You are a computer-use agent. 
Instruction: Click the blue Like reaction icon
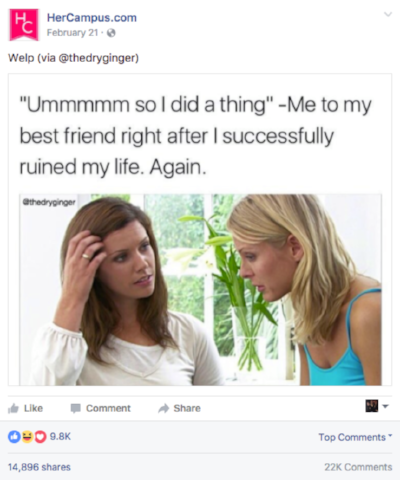14,437
